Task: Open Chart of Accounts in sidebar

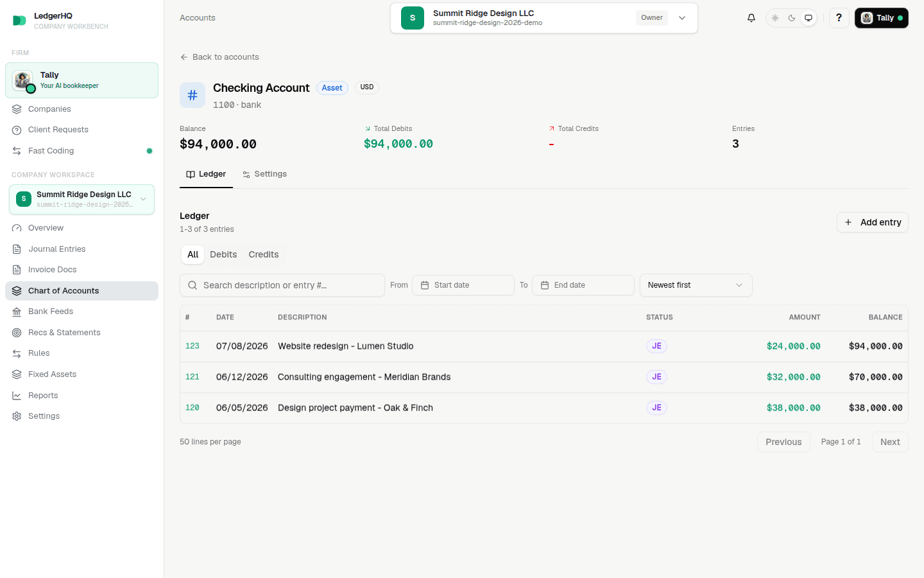Action: [x=81, y=291]
